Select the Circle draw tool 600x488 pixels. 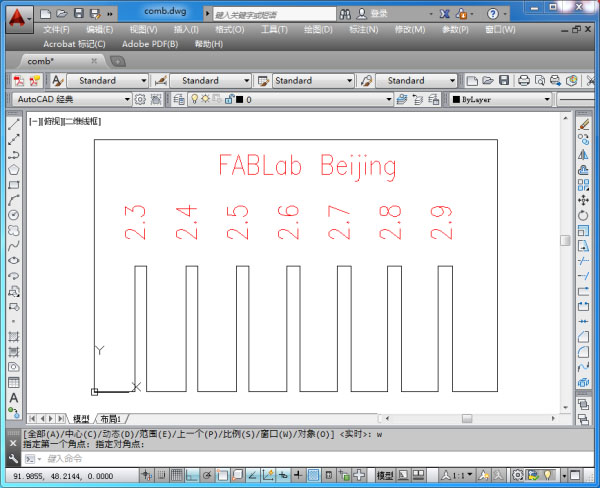(x=14, y=215)
